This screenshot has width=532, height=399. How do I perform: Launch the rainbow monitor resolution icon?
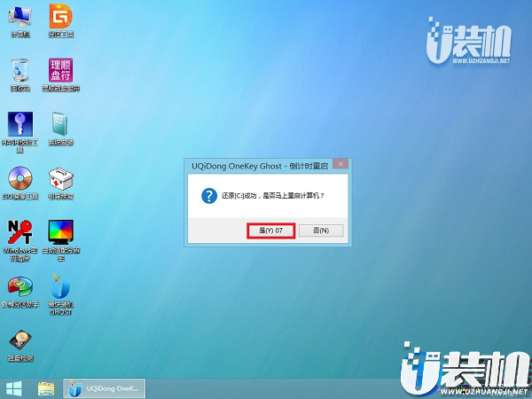pyautogui.click(x=60, y=240)
